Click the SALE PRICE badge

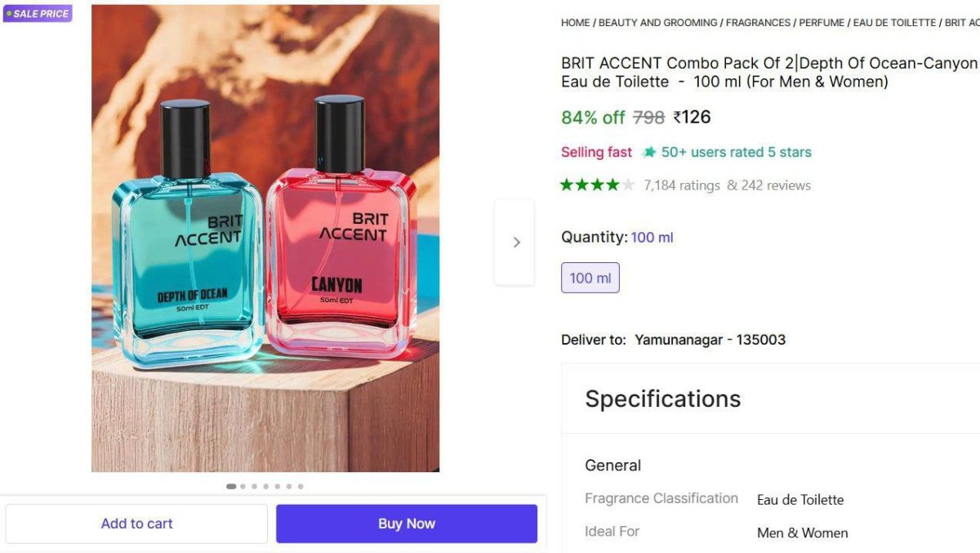pyautogui.click(x=38, y=14)
